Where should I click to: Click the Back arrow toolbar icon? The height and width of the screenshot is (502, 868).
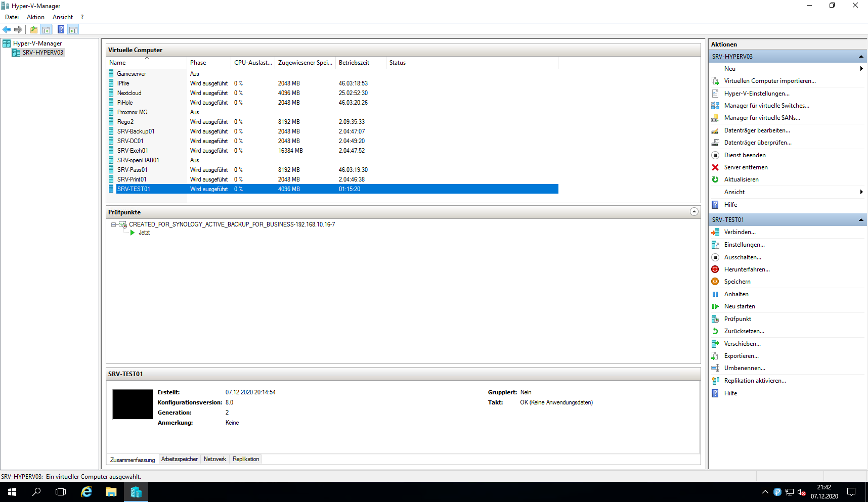[7, 29]
